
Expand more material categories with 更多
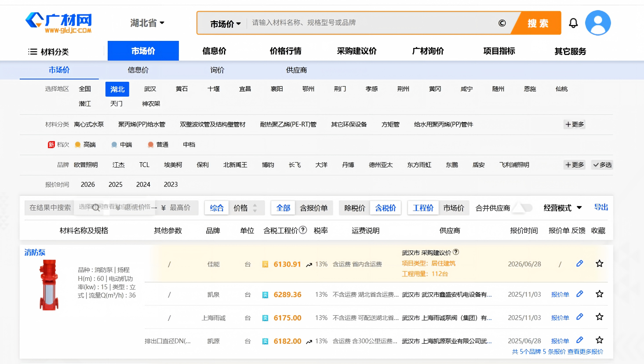pyautogui.click(x=575, y=124)
